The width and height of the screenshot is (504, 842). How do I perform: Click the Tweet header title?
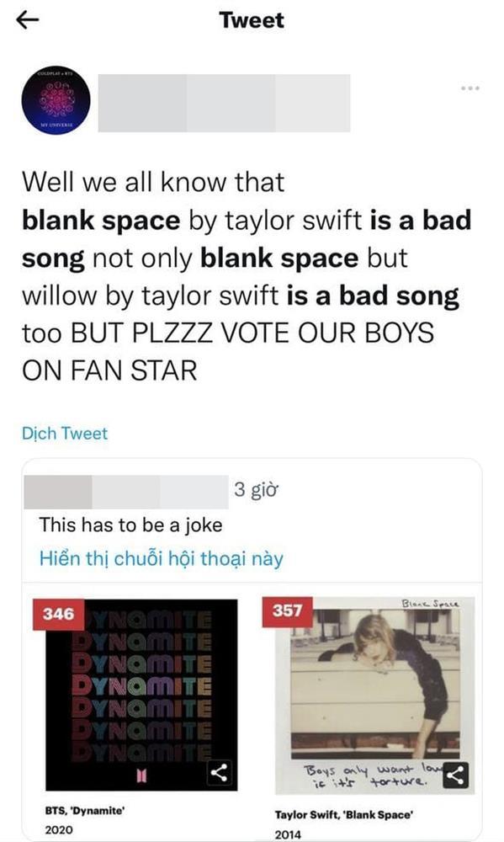point(252,20)
